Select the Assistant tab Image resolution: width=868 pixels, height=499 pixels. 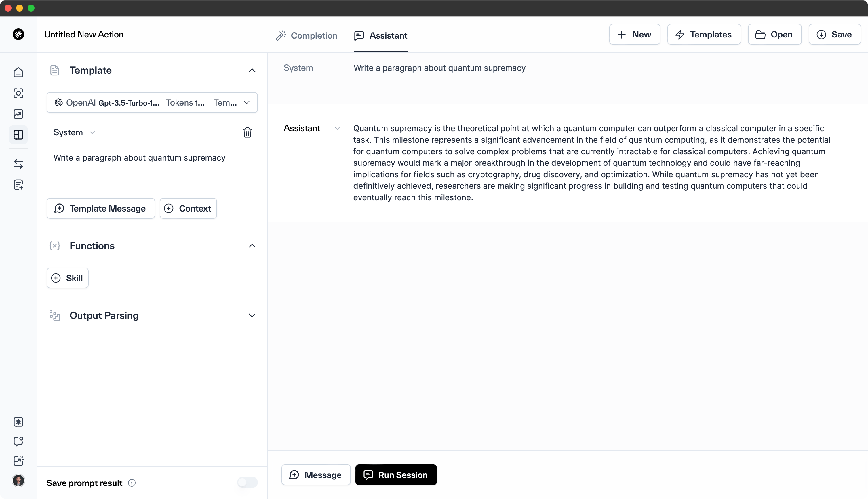click(381, 35)
